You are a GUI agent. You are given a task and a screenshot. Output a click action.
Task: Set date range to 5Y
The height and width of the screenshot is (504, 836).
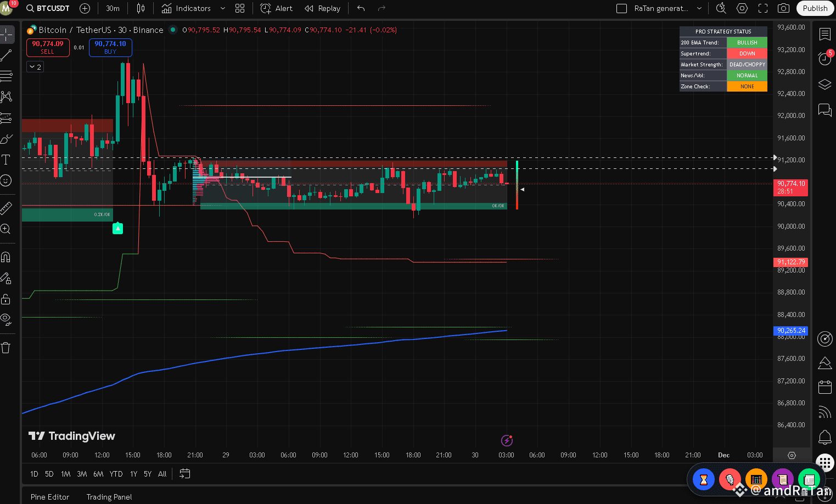[148, 474]
